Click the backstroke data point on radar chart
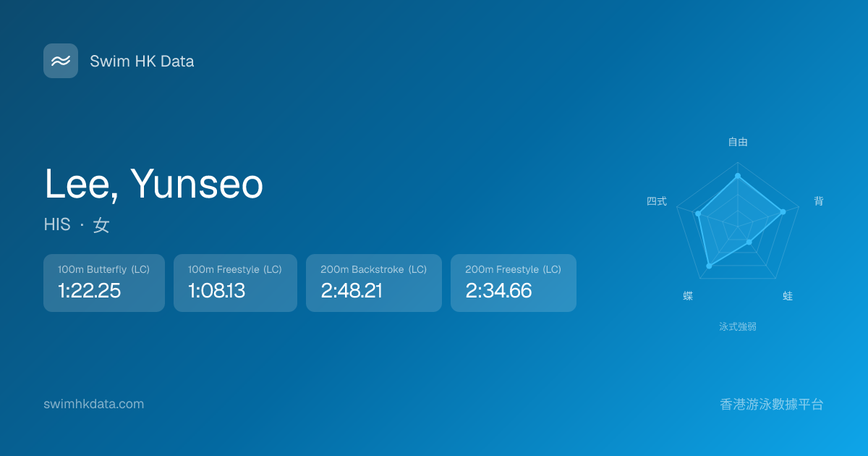Viewport: 868px width, 456px height. point(783,212)
